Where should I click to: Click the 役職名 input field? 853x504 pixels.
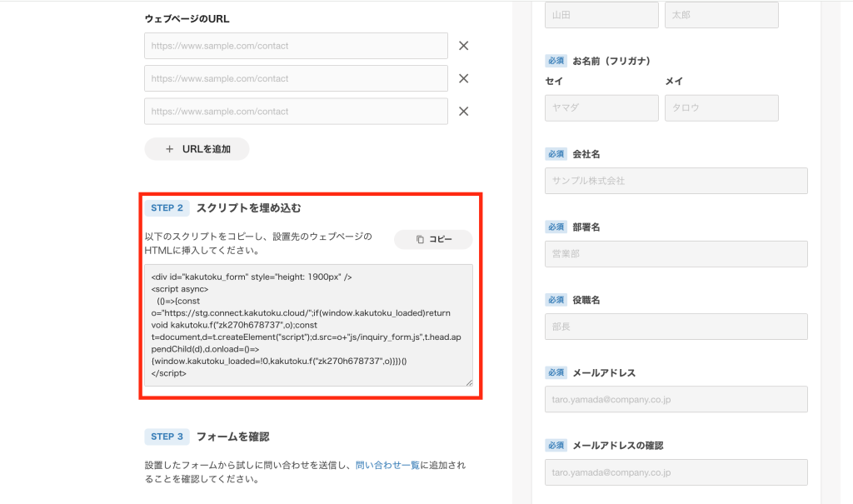[x=676, y=327]
